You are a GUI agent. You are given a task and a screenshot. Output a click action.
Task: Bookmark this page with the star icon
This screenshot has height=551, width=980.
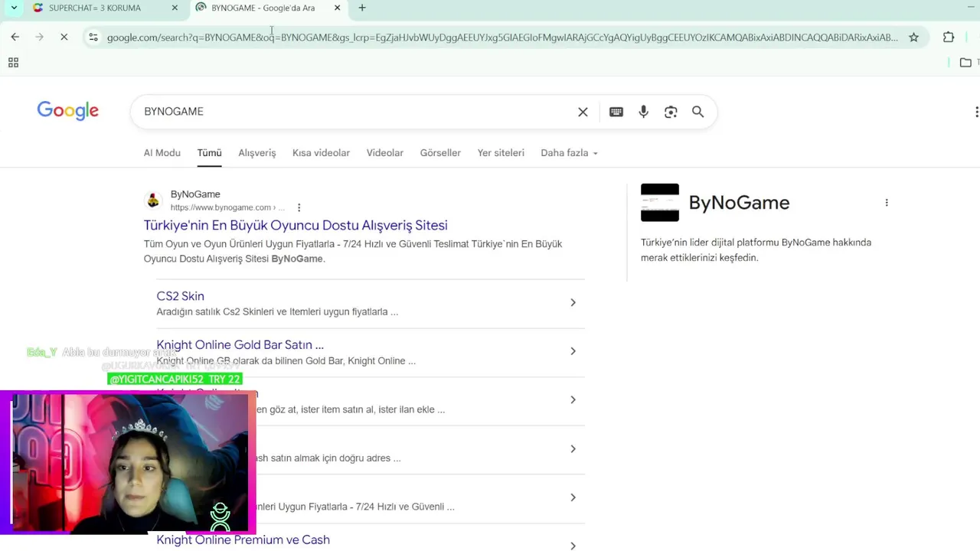pyautogui.click(x=913, y=37)
